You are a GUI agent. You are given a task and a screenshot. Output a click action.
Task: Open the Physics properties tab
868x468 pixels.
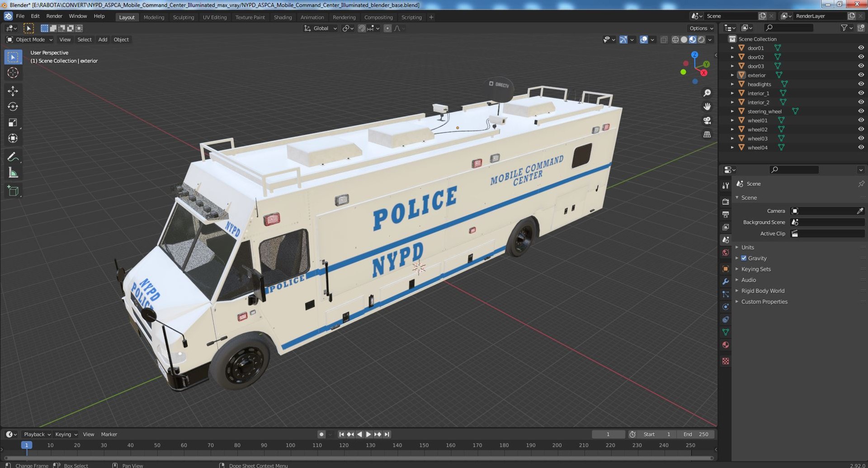tap(726, 307)
